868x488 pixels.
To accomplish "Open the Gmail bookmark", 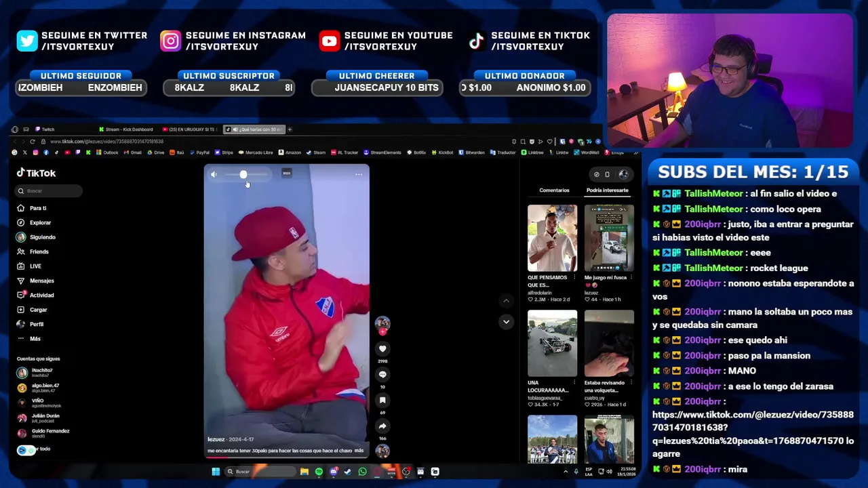I will click(133, 152).
